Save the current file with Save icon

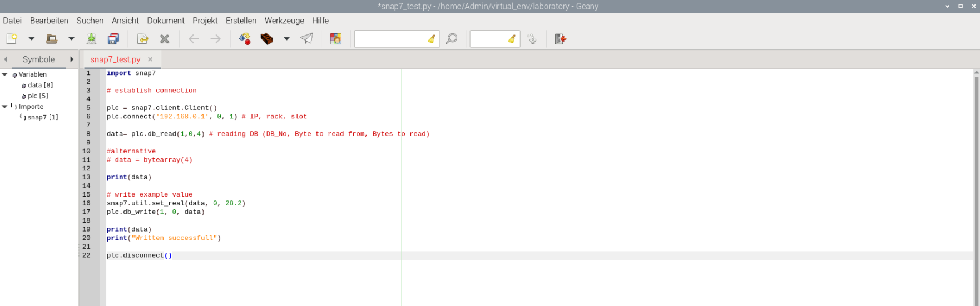91,39
